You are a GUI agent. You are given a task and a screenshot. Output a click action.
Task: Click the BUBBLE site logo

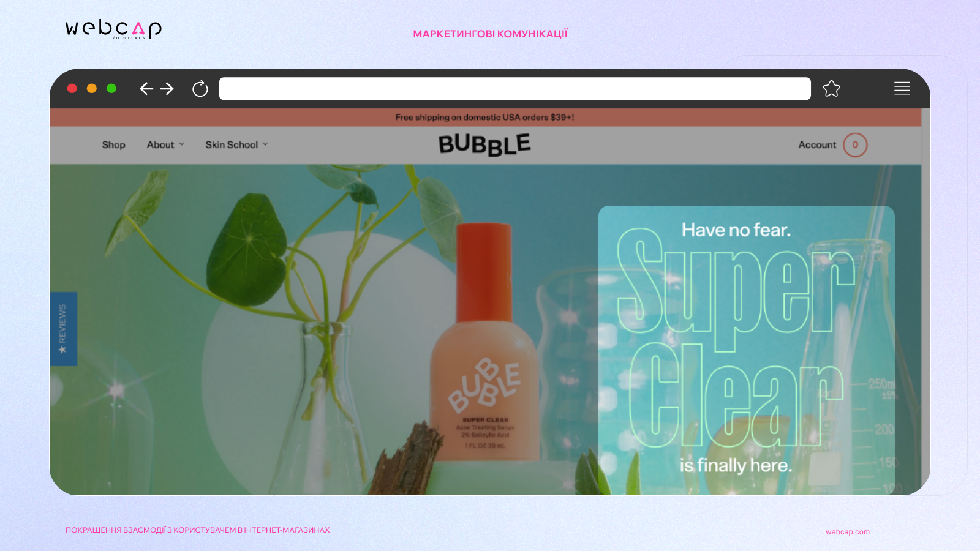click(484, 144)
